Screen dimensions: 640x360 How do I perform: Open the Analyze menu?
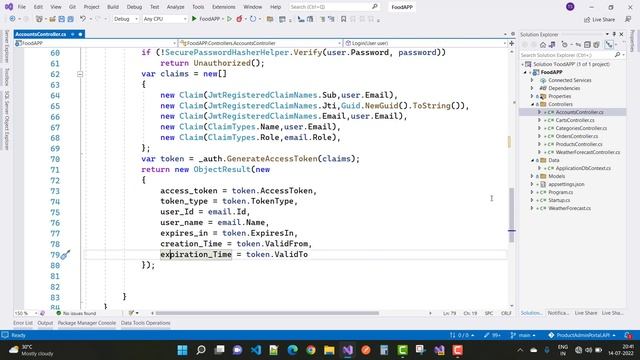(x=176, y=7)
